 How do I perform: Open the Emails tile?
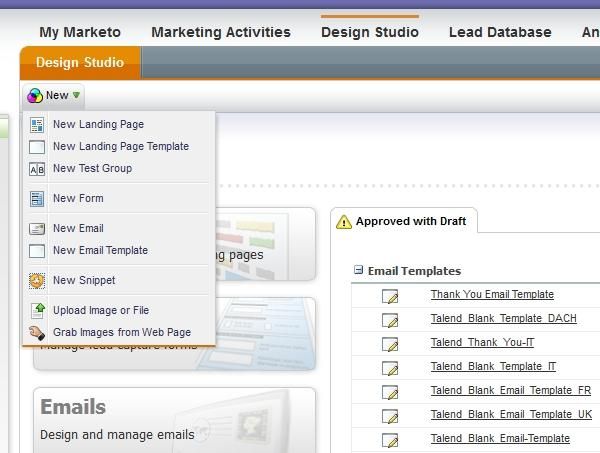(174, 420)
